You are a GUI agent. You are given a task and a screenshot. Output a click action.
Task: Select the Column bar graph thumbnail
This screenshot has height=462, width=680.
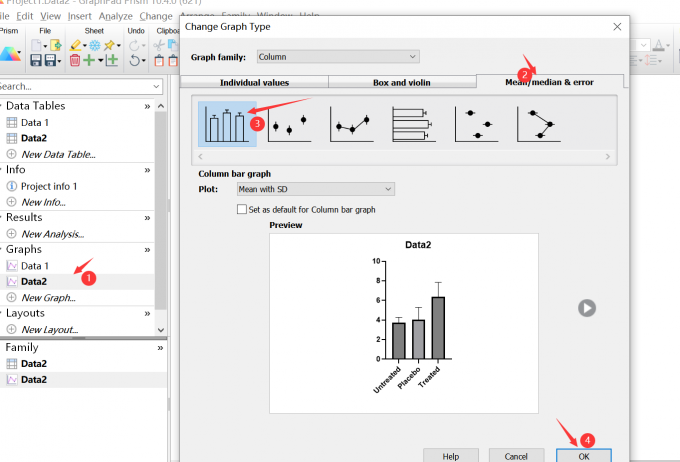click(x=227, y=124)
